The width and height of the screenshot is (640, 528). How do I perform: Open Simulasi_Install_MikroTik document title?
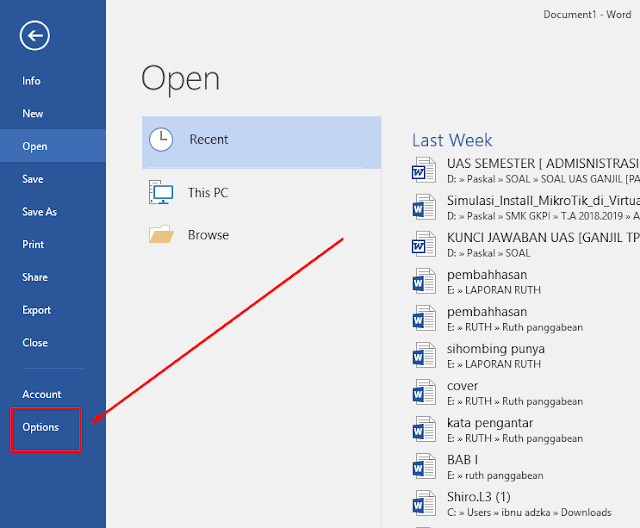tap(543, 201)
